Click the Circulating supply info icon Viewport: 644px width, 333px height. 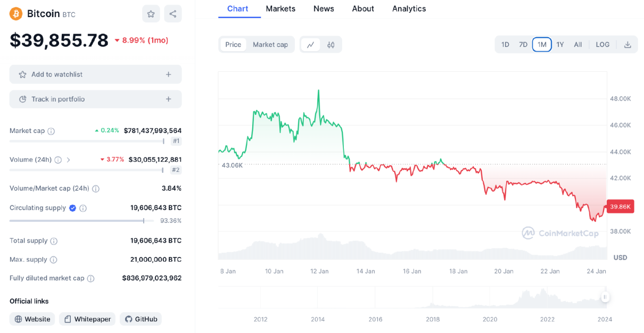pos(83,209)
